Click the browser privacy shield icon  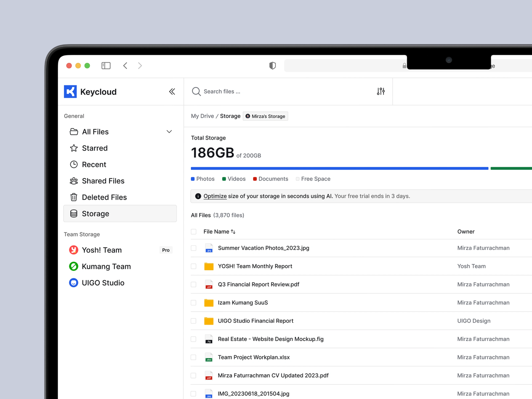pos(272,65)
